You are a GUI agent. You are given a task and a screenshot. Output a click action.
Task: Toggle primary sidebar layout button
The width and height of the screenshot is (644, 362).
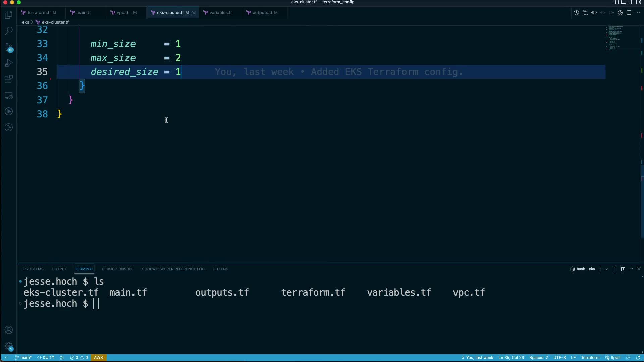[x=616, y=2]
